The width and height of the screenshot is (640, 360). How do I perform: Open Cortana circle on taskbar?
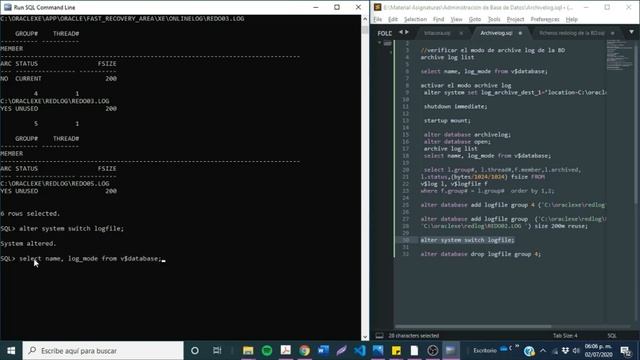click(195, 351)
